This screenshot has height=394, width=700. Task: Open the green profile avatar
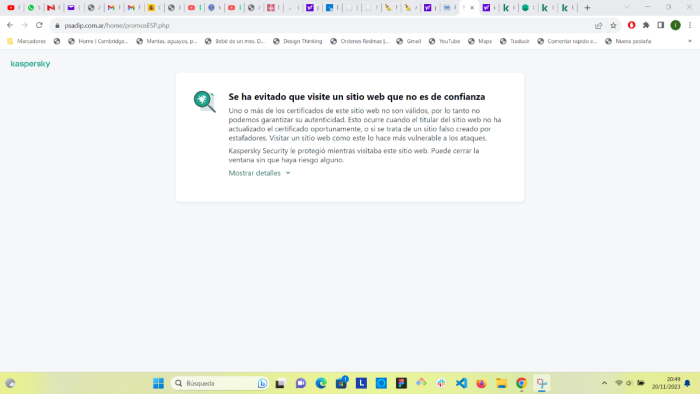point(675,25)
